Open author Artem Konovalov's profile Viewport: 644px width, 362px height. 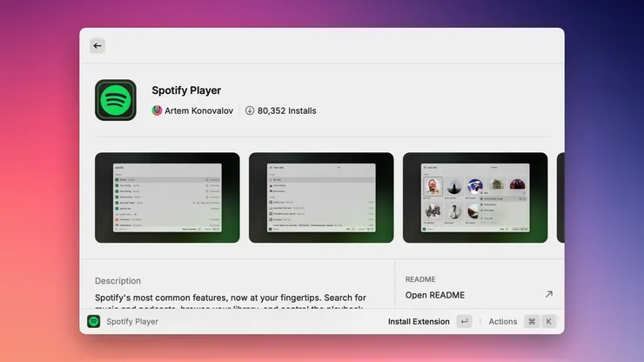(x=198, y=111)
